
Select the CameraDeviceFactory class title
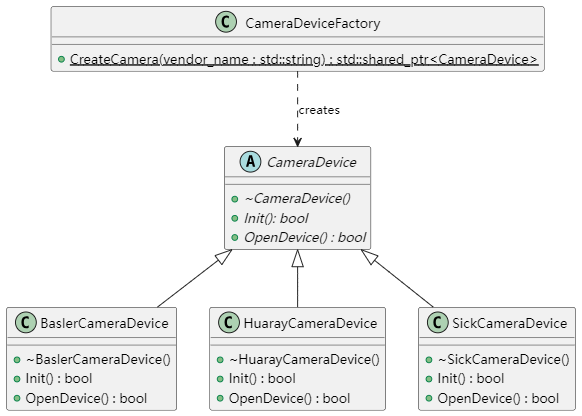coord(313,23)
